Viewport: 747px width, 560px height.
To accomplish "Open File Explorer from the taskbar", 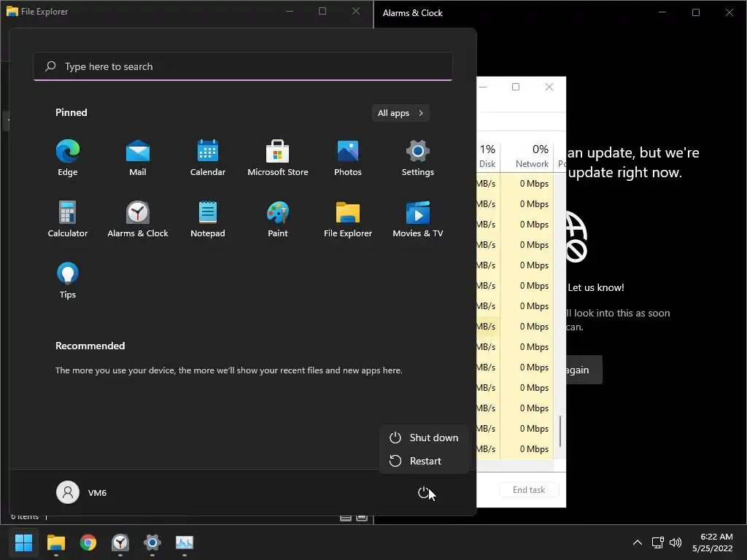I will tap(55, 542).
